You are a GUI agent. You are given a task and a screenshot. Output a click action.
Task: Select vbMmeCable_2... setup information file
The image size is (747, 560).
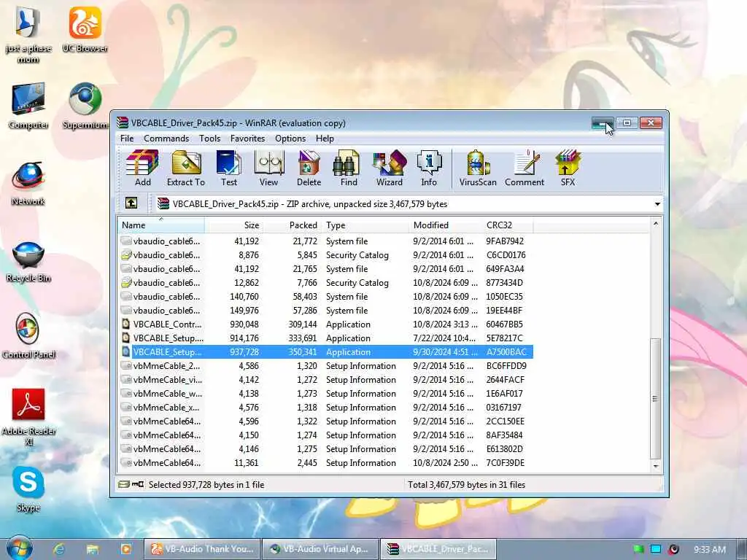point(325,366)
